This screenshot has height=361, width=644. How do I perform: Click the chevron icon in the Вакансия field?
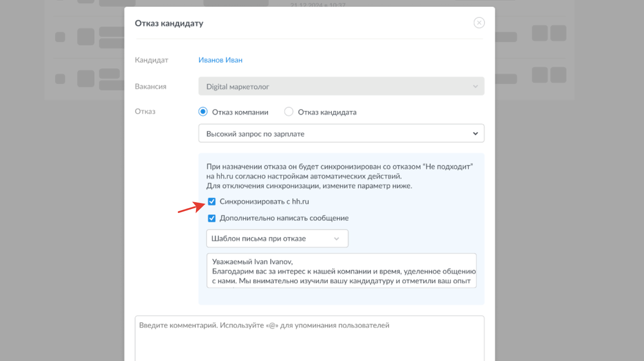pos(475,87)
